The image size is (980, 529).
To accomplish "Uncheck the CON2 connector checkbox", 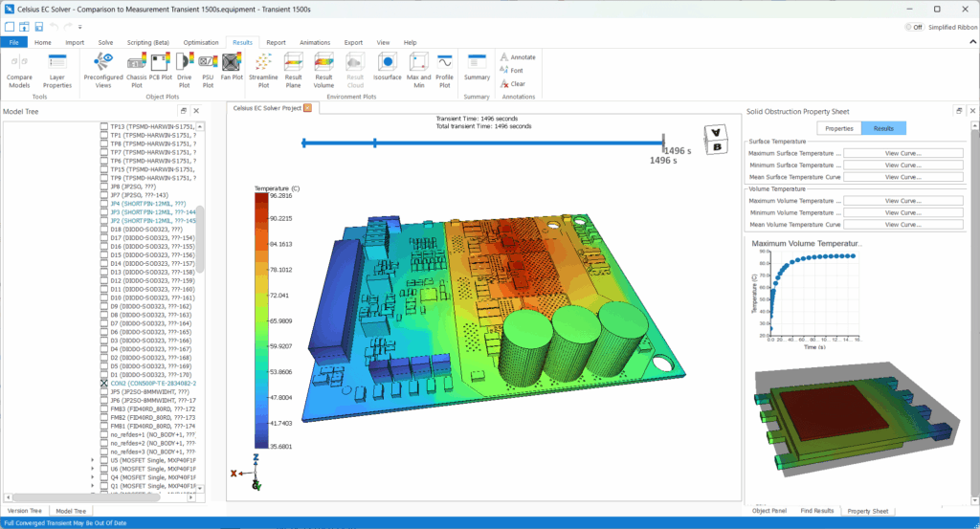I will point(104,383).
